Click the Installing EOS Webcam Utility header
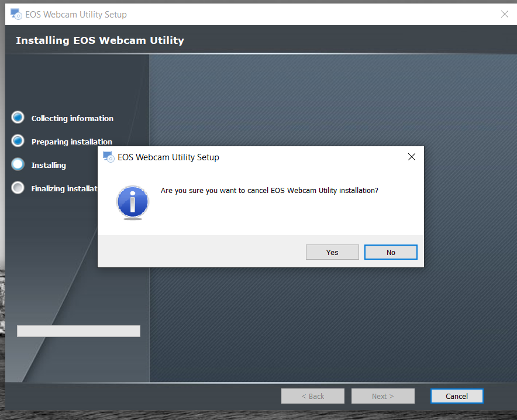The height and width of the screenshot is (420, 517). click(99, 40)
